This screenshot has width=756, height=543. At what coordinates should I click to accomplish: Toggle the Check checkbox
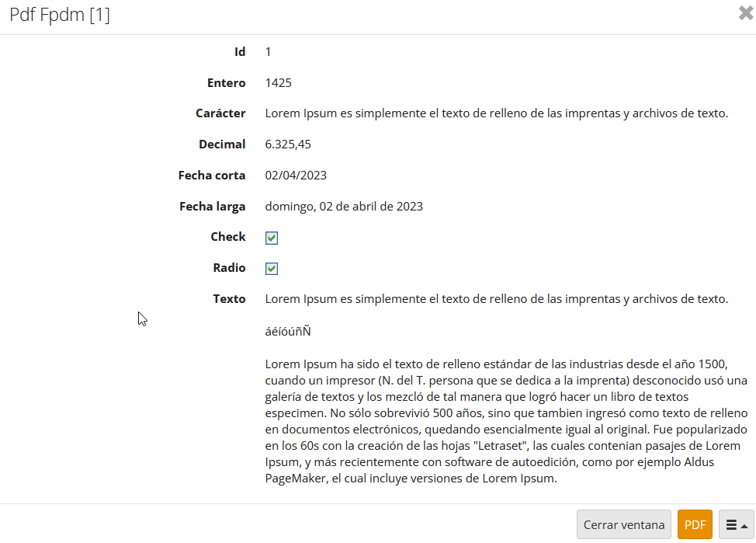[272, 238]
